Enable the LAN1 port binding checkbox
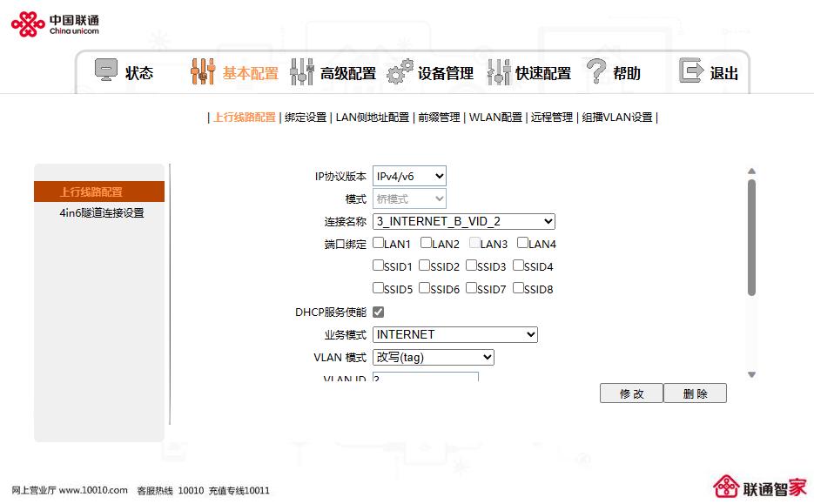 coord(376,244)
